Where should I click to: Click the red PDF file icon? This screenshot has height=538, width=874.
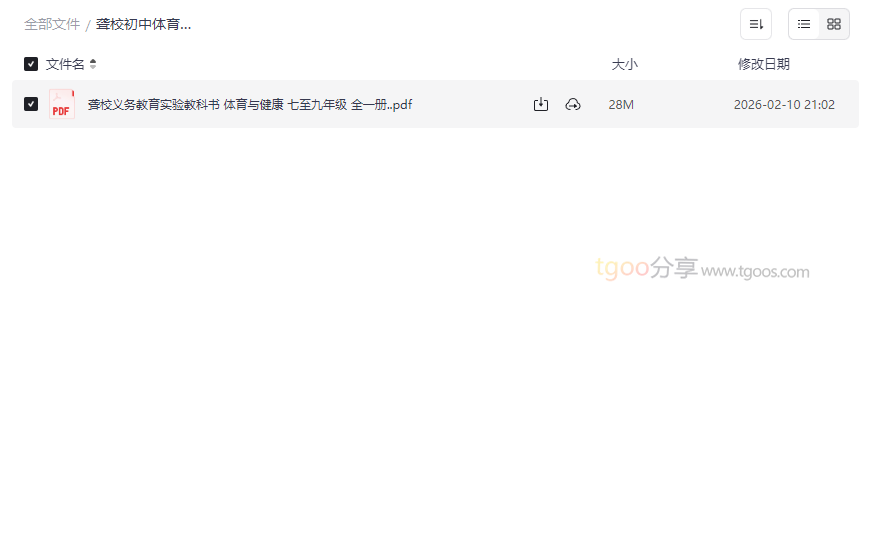tap(62, 104)
